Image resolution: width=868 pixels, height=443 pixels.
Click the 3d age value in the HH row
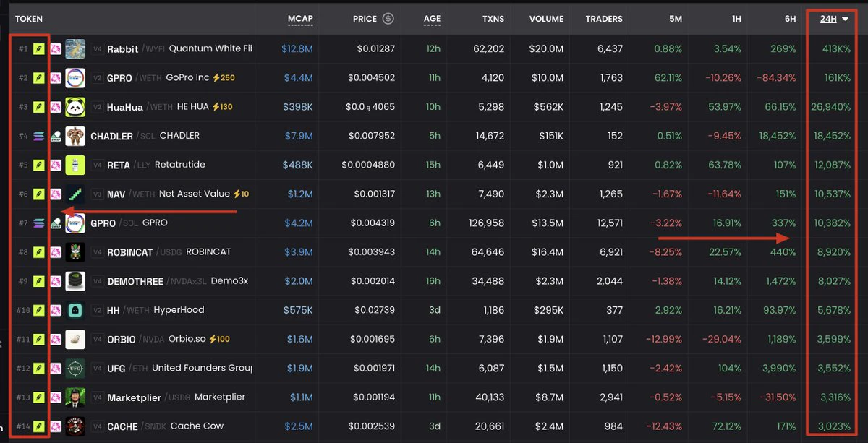434,310
